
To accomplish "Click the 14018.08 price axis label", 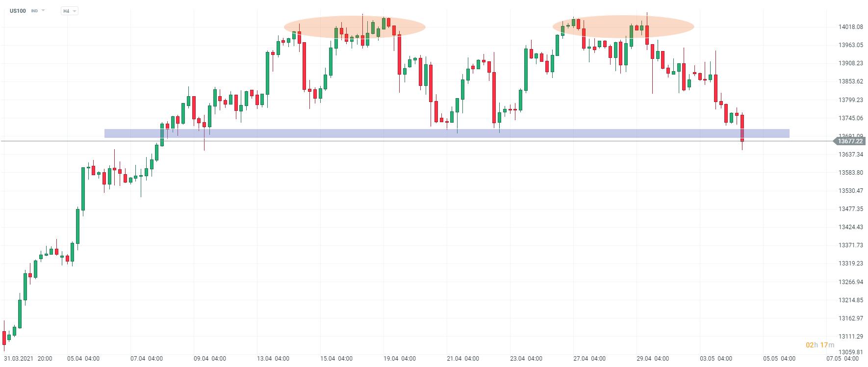I will click(x=850, y=27).
